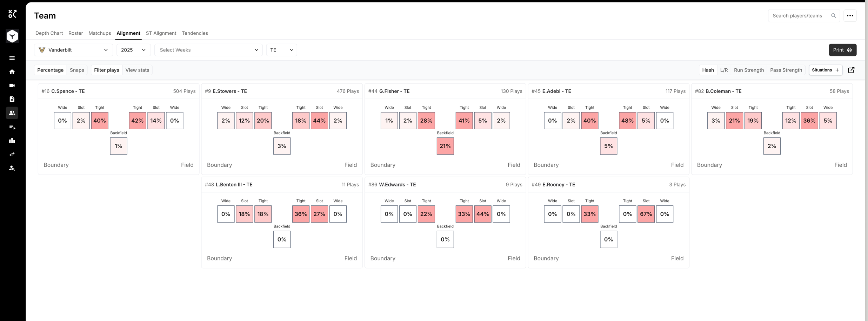
Task: Click the swap arrows sidebar icon
Action: pyautogui.click(x=12, y=154)
